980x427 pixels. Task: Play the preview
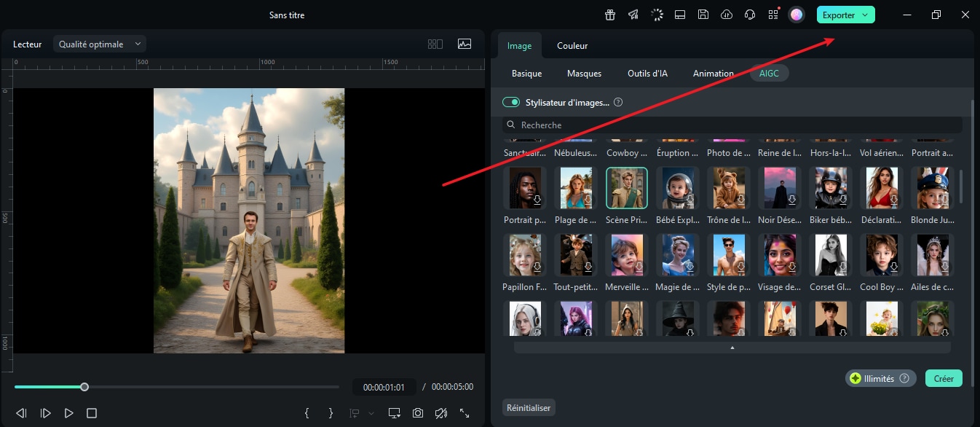tap(69, 413)
